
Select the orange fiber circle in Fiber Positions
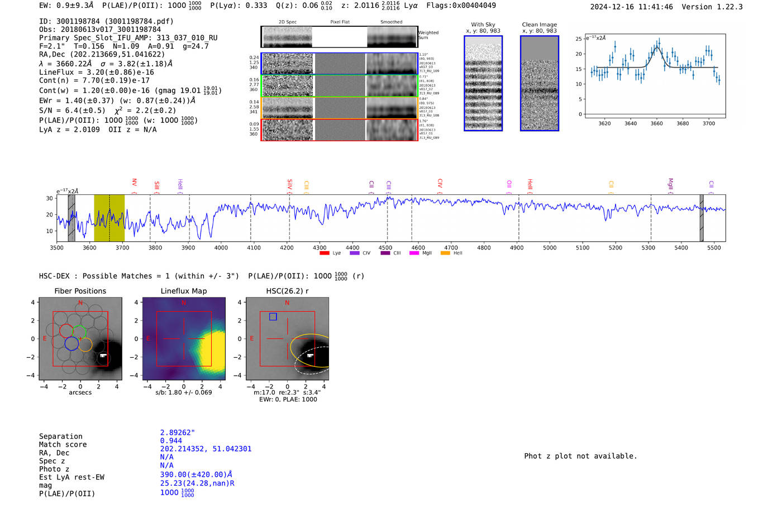point(85,345)
